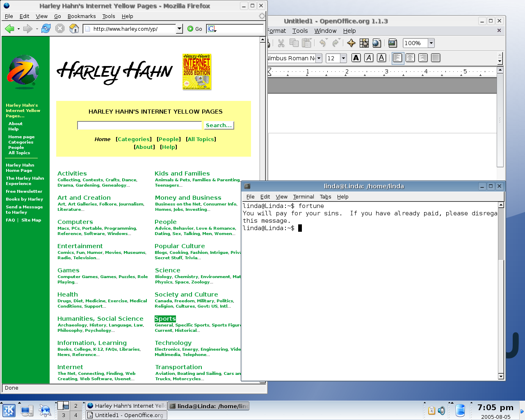Open the OpenOffice Help menu
The image size is (525, 420).
point(349,31)
